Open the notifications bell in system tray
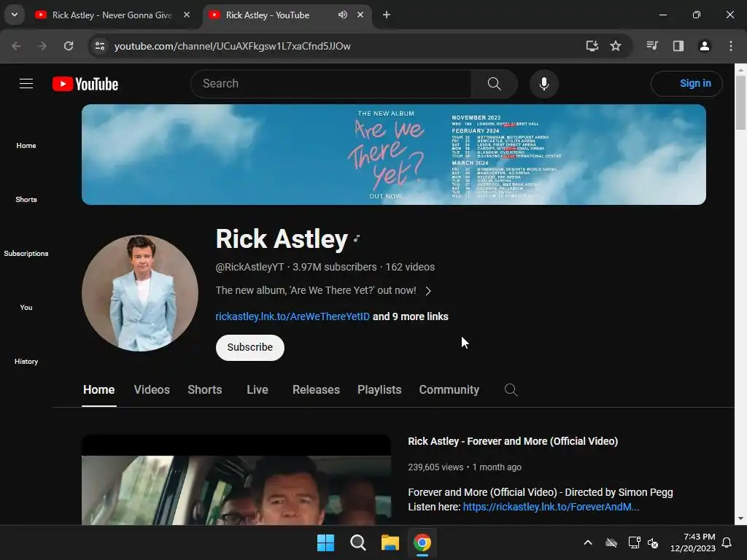 click(727, 542)
